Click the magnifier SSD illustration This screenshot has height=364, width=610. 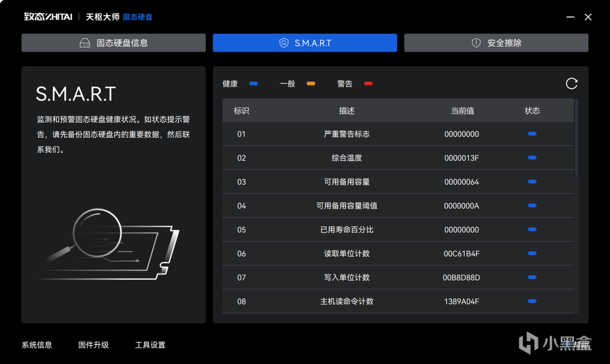(110, 244)
